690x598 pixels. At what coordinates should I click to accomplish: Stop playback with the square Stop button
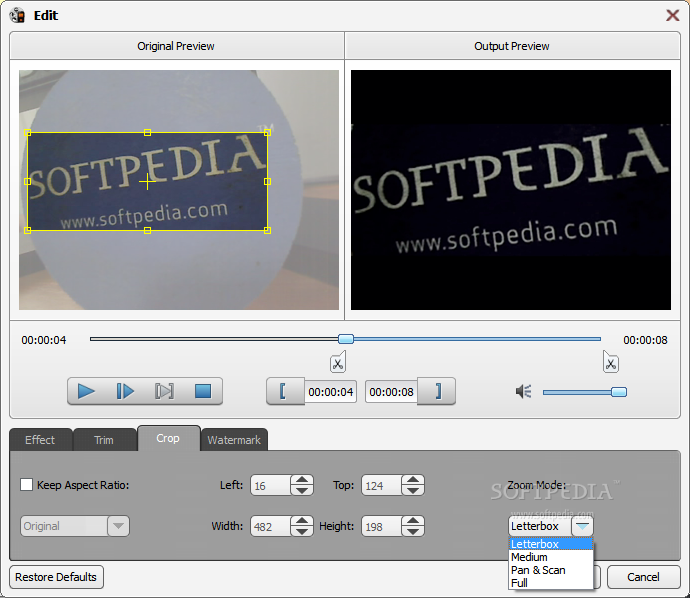(x=203, y=391)
